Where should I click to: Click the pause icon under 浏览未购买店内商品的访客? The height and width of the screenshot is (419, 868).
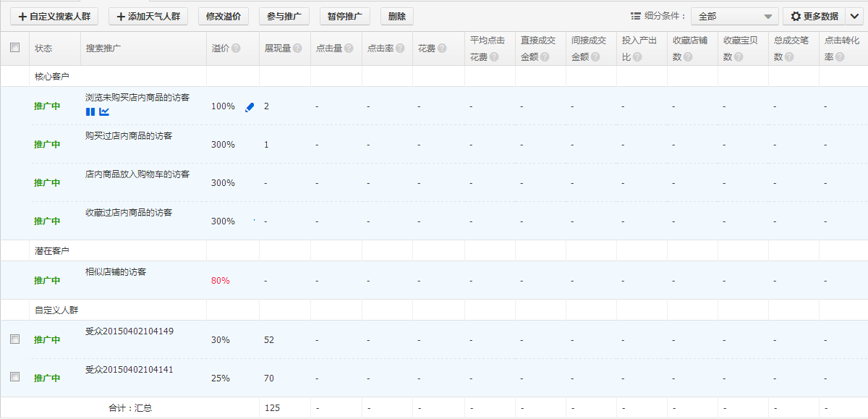90,111
